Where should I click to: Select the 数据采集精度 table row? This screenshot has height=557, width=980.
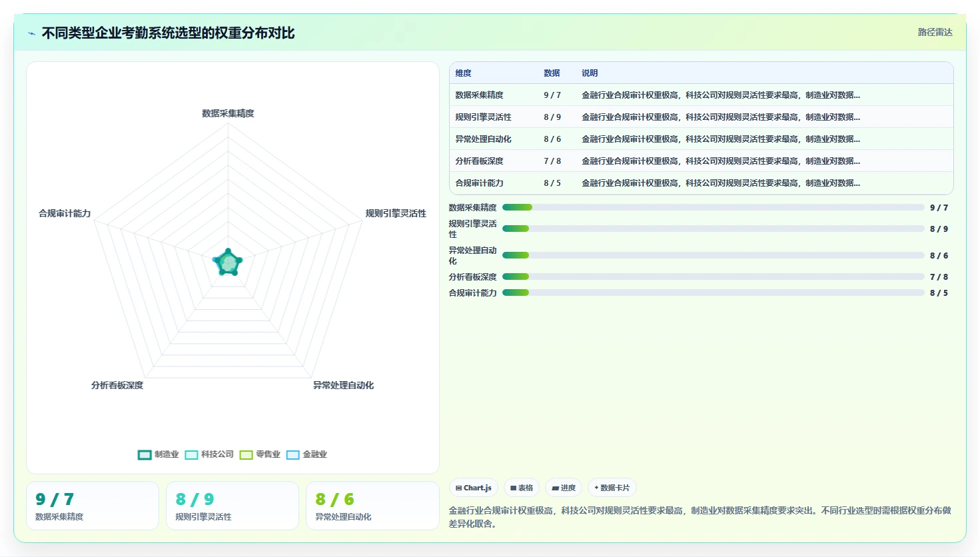tap(702, 95)
